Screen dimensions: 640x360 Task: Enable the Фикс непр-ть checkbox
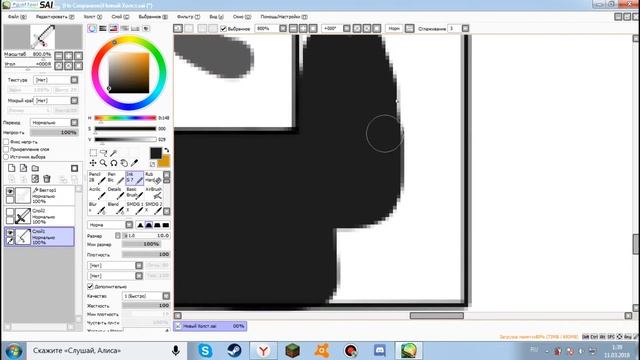pos(6,142)
